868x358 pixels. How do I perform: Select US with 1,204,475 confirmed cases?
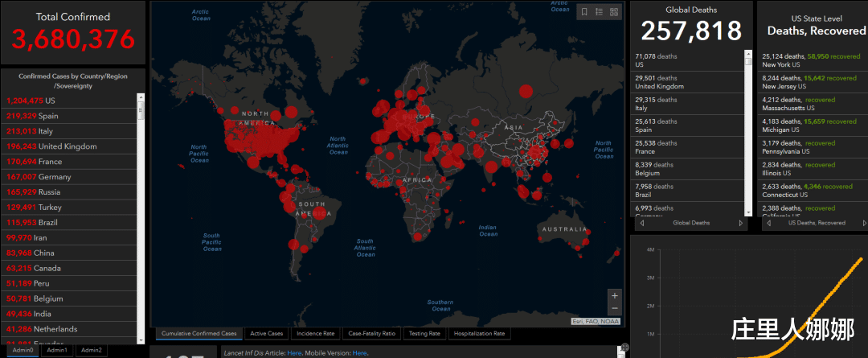[68, 101]
